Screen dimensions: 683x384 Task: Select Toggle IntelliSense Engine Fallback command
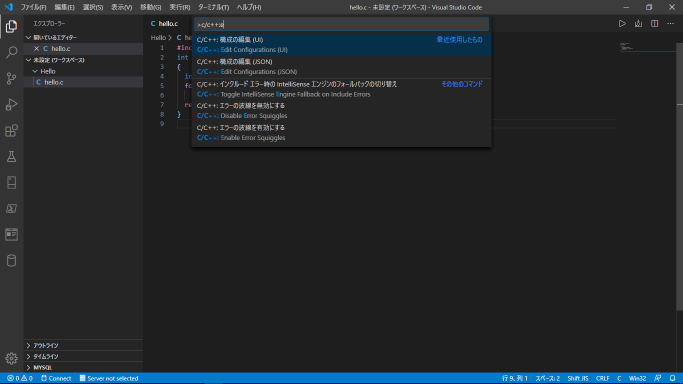(342, 89)
